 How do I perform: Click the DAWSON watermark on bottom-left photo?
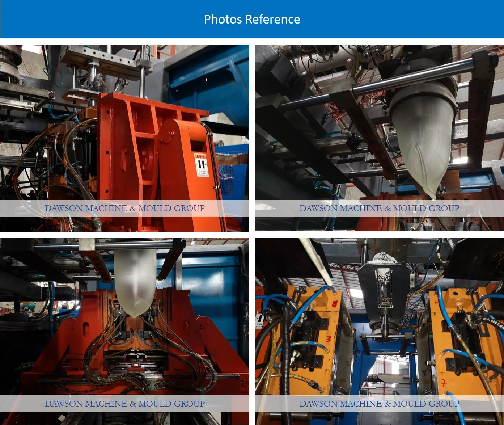[124, 404]
